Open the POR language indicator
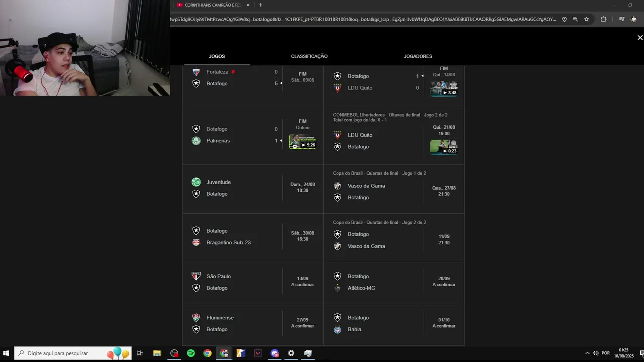The image size is (644, 362). click(x=606, y=353)
